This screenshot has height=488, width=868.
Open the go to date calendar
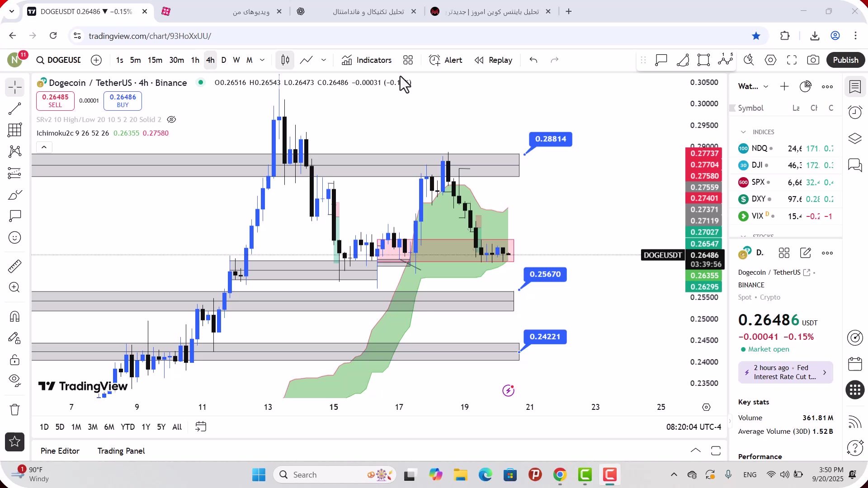click(x=201, y=427)
